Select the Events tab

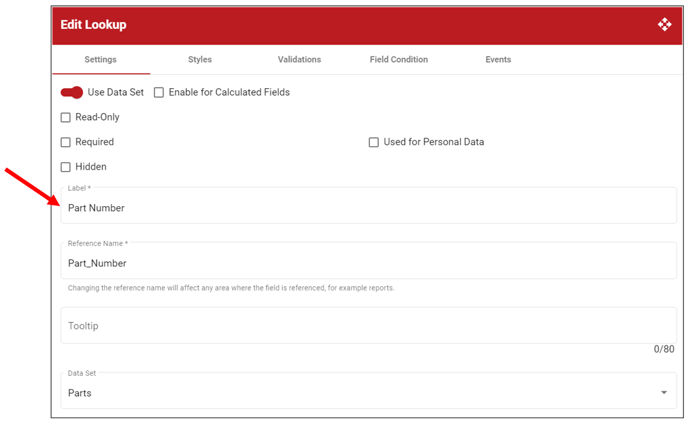(x=498, y=59)
